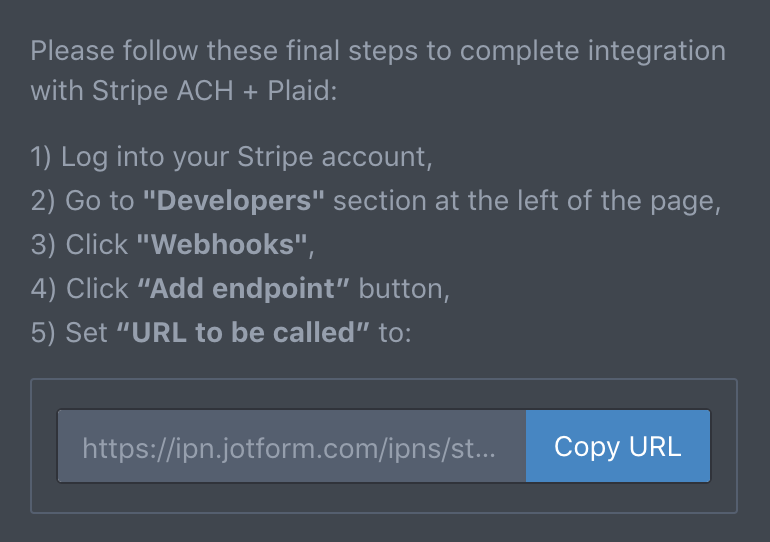Click the step number "4)"
Image resolution: width=770 pixels, height=542 pixels.
pyautogui.click(x=43, y=289)
